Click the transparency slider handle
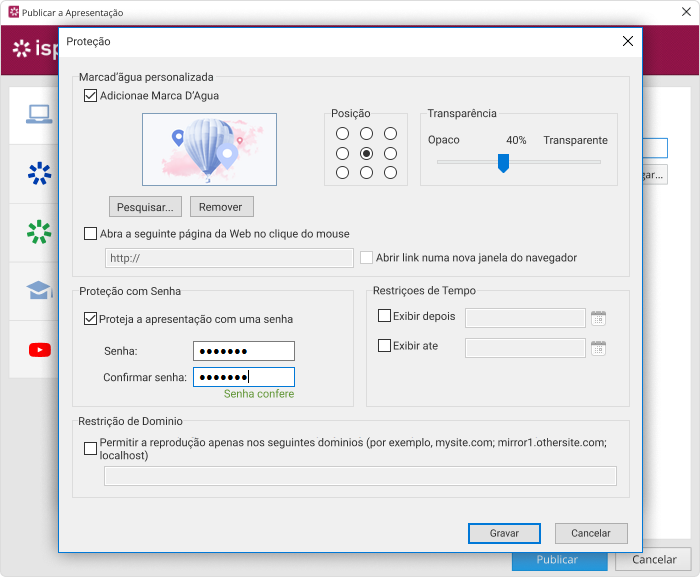The image size is (700, 577). 504,162
